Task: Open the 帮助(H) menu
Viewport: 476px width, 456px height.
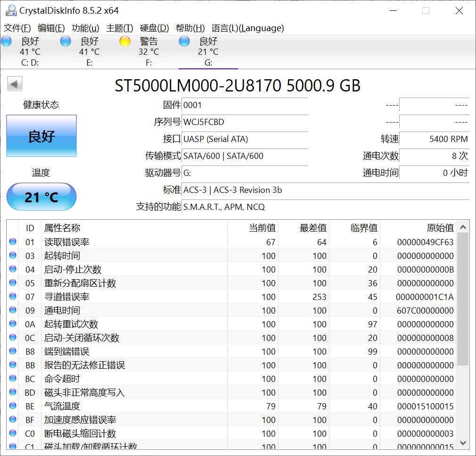Action: [x=189, y=28]
